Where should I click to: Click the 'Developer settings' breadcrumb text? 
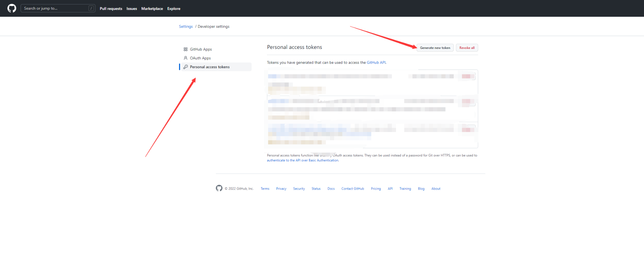213,26
